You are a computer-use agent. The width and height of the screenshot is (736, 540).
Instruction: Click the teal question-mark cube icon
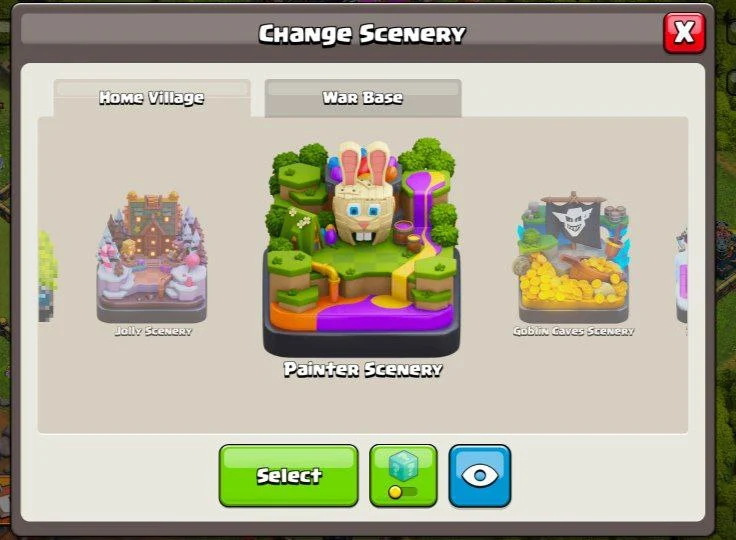click(403, 466)
